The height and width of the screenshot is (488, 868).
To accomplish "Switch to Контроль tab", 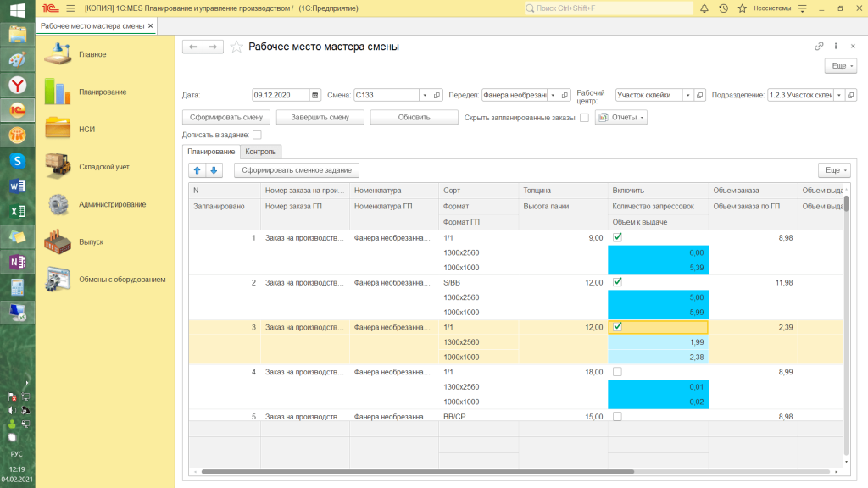I will coord(261,152).
